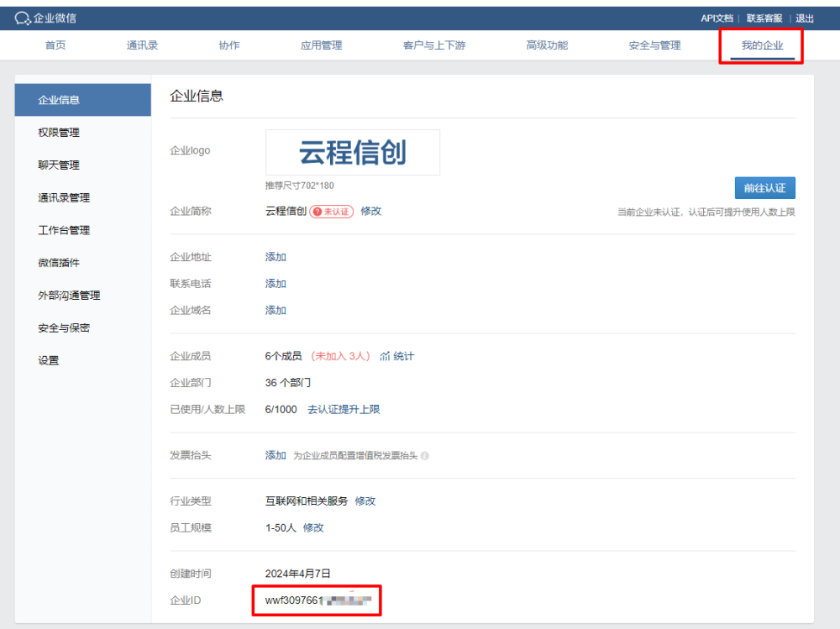The width and height of the screenshot is (840, 629).
Task: Click the 推荐尺寸702*180 hint text
Action: pos(300,186)
